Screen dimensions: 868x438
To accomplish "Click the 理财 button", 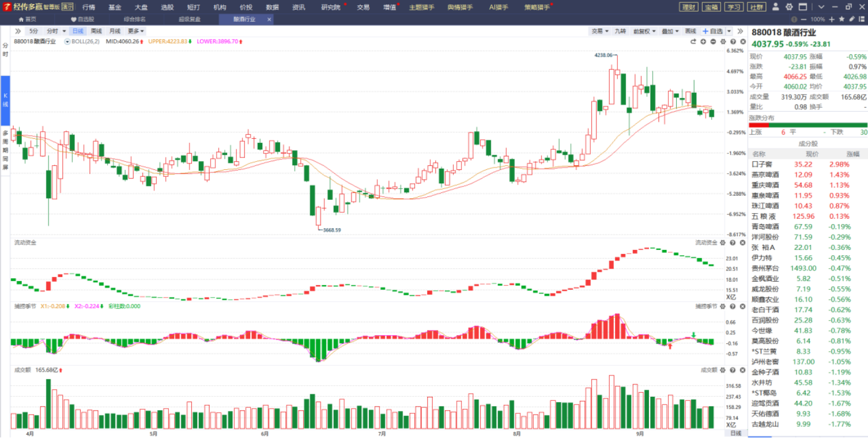I will (689, 7).
